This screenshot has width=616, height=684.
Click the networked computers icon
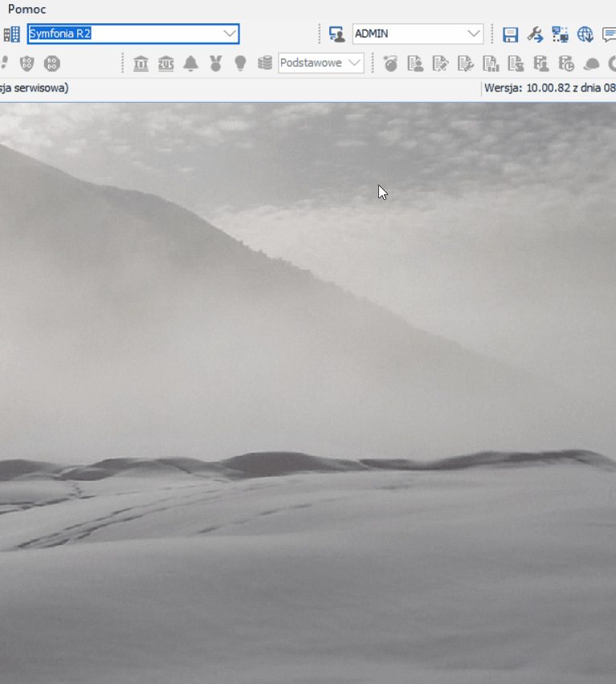[x=560, y=34]
